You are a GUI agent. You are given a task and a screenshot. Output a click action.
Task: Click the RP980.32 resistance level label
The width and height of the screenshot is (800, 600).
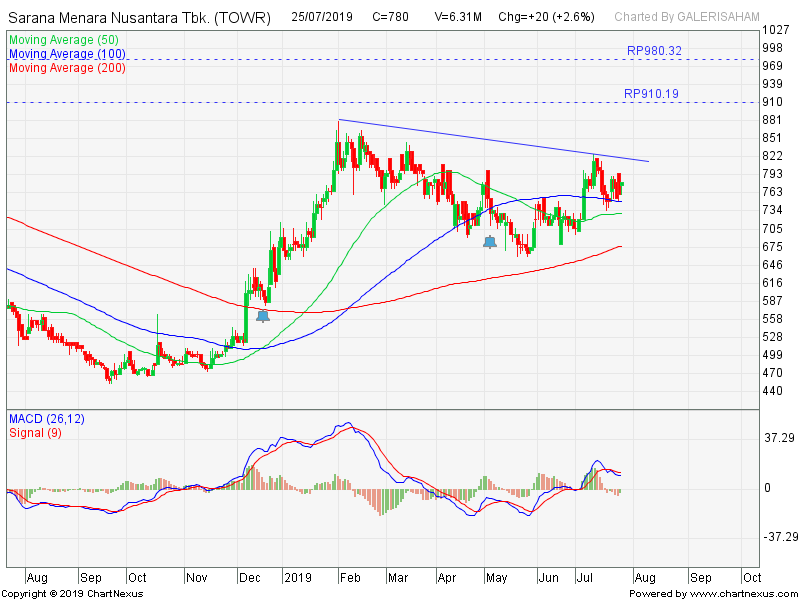point(654,51)
